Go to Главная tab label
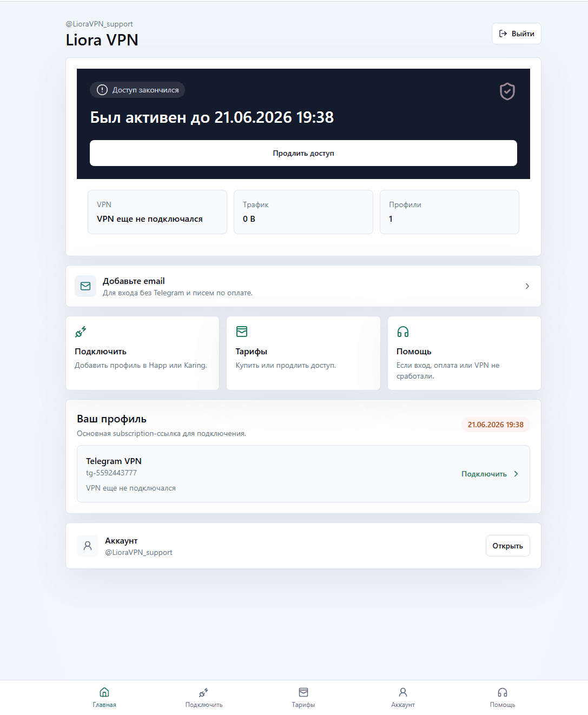Image resolution: width=588 pixels, height=715 pixels. (104, 705)
